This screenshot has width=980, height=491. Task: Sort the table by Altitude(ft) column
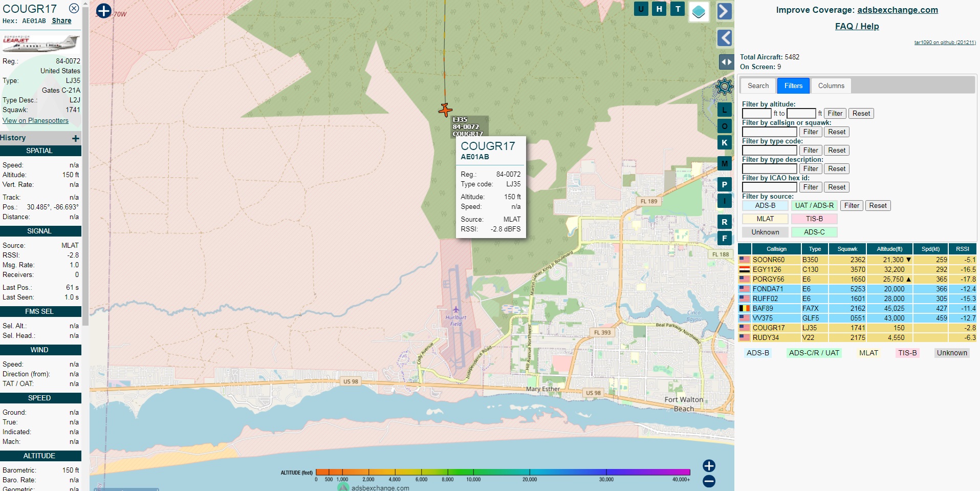tap(889, 249)
